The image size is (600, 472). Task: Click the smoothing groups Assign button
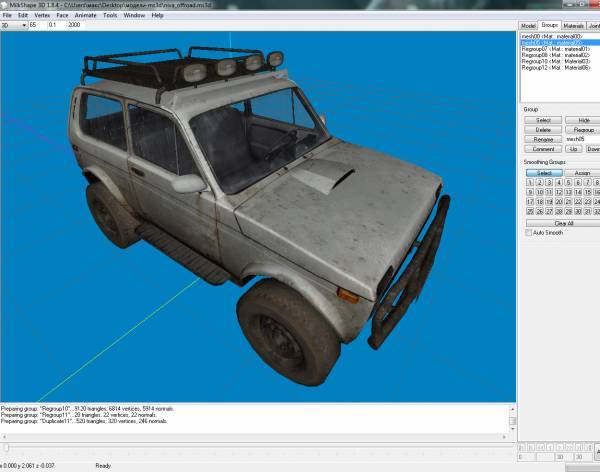pyautogui.click(x=583, y=172)
